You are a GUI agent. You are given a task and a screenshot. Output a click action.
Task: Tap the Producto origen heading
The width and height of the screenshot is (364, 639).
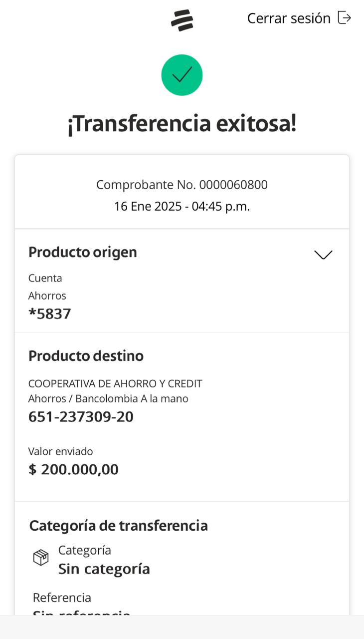[x=83, y=252]
